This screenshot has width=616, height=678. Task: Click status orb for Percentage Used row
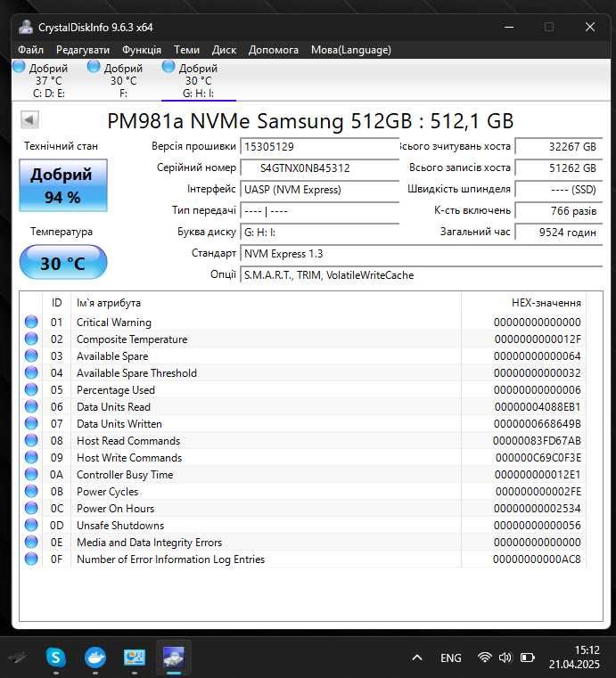point(31,389)
